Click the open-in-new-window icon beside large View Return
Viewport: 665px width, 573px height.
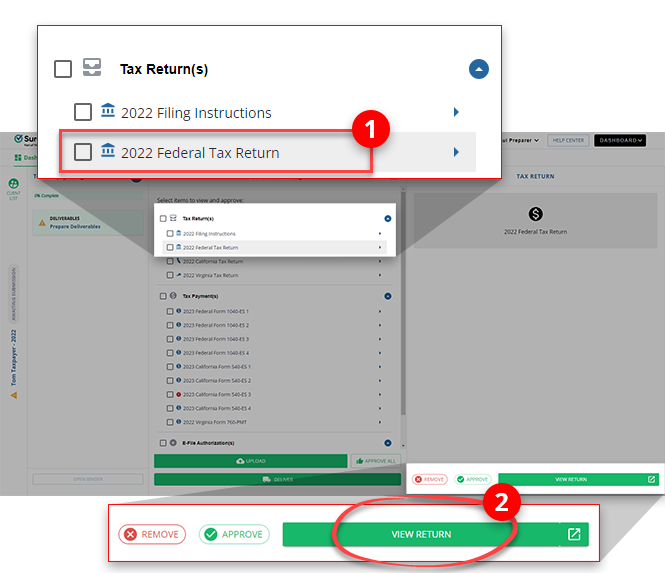(x=574, y=534)
